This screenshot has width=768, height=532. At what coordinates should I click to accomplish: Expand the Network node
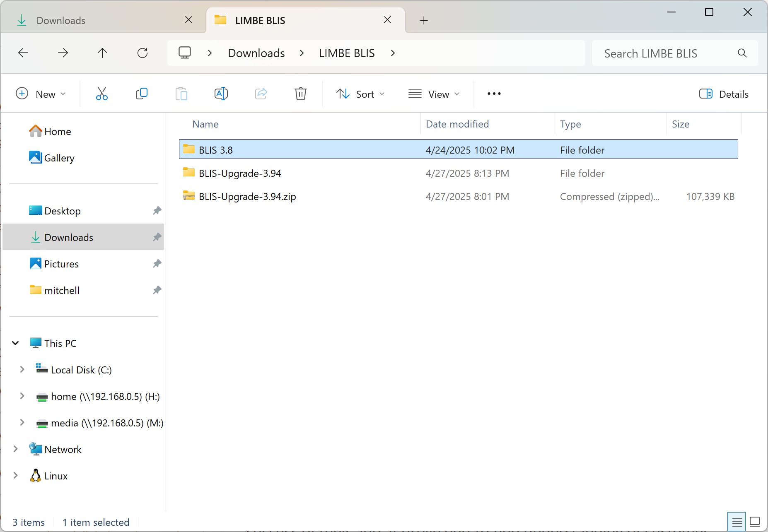click(x=15, y=449)
